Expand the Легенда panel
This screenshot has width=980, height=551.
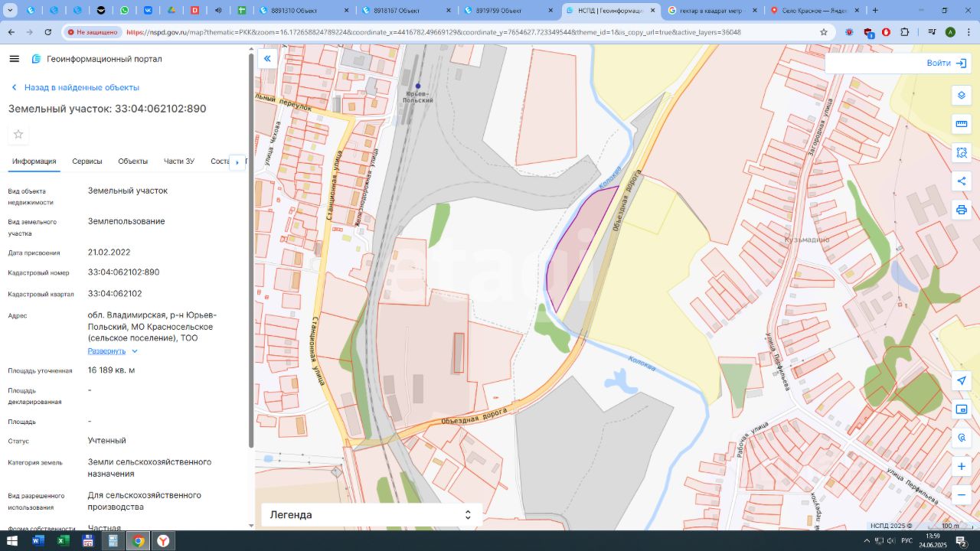pos(371,515)
